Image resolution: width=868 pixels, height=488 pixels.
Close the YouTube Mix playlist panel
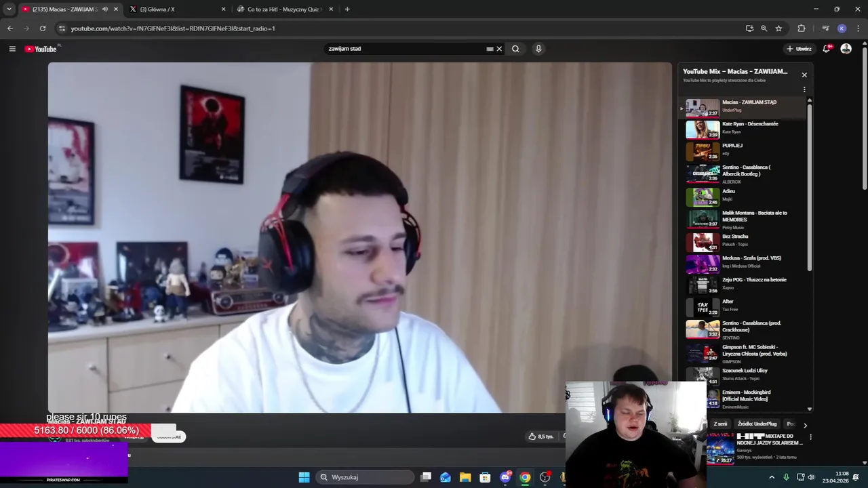[x=804, y=75]
